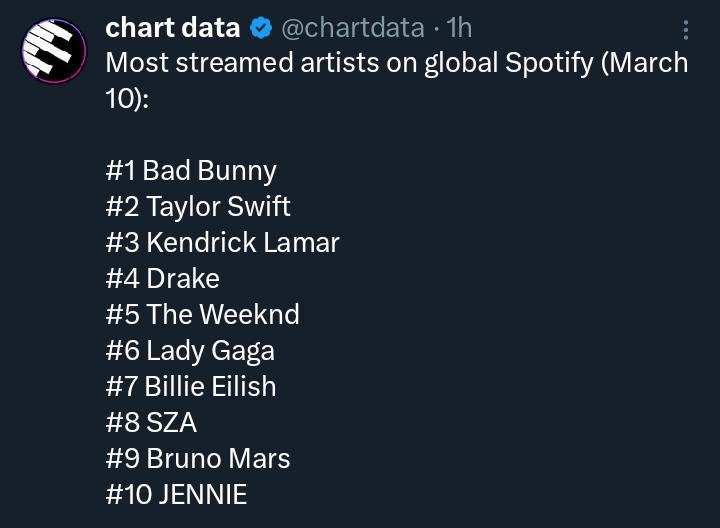Select the #8 SZA line
720x528 pixels.
[151, 422]
